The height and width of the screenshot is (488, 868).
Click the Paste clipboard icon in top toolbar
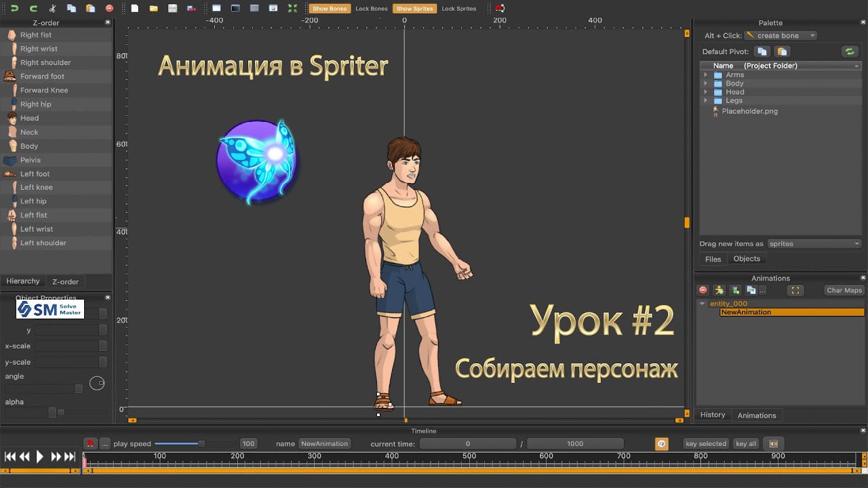click(x=90, y=8)
